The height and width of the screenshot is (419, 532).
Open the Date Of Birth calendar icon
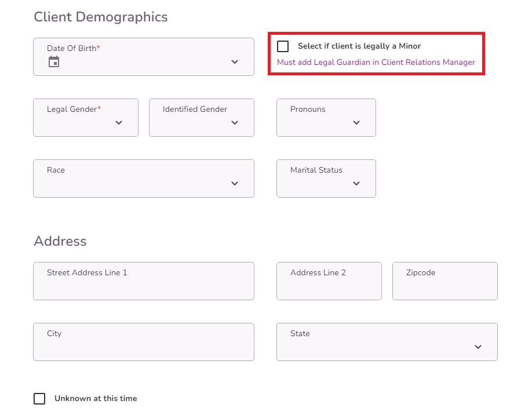(54, 62)
